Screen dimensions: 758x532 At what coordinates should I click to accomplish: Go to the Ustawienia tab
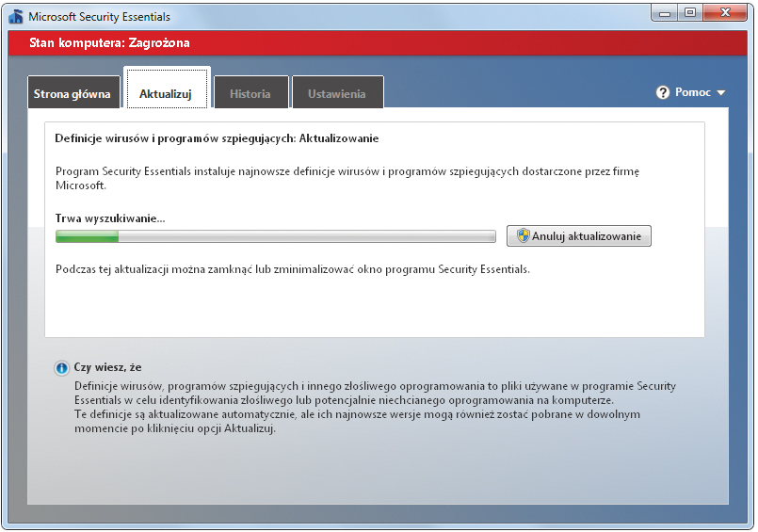tap(336, 94)
